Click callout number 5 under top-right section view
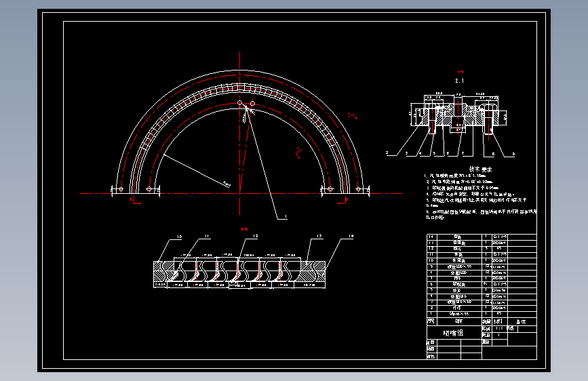 (434, 153)
